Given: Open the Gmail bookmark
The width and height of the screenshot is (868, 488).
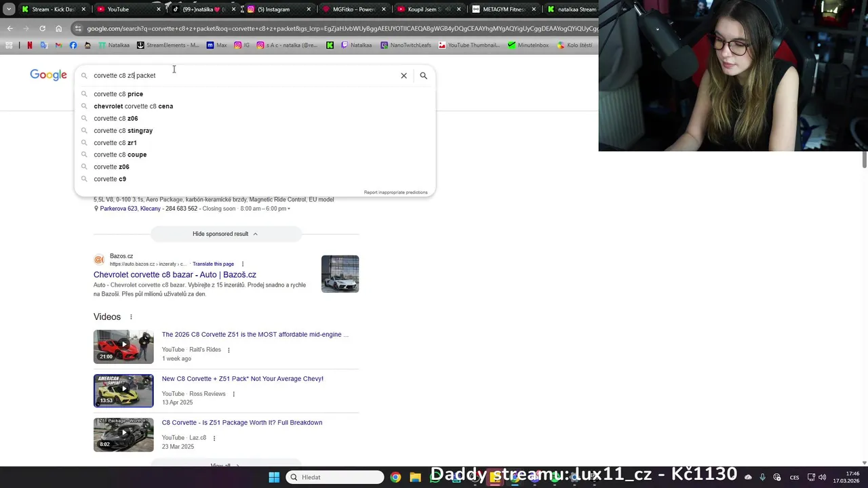Looking at the screenshot, I should tap(58, 45).
